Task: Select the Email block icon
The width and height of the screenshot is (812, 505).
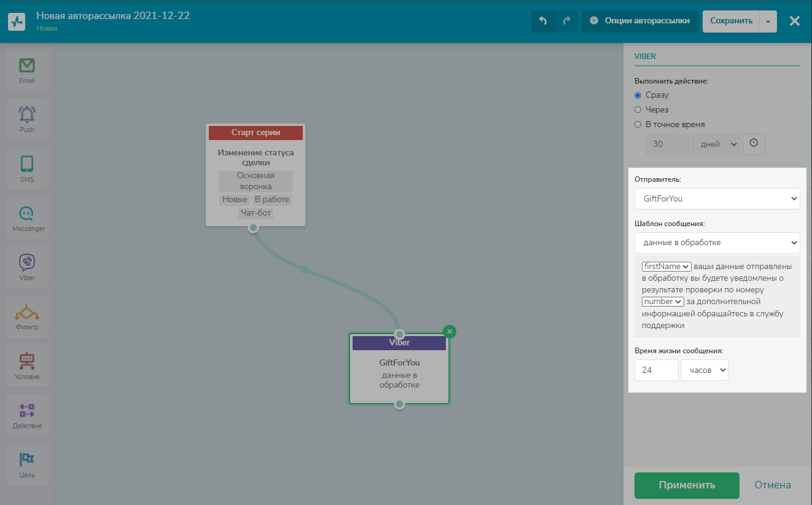Action: point(27,70)
